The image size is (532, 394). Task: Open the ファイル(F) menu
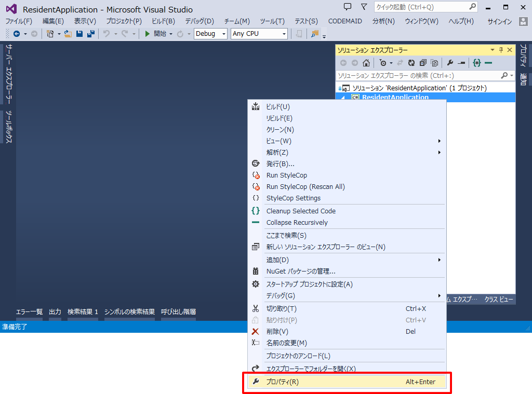[x=19, y=21]
